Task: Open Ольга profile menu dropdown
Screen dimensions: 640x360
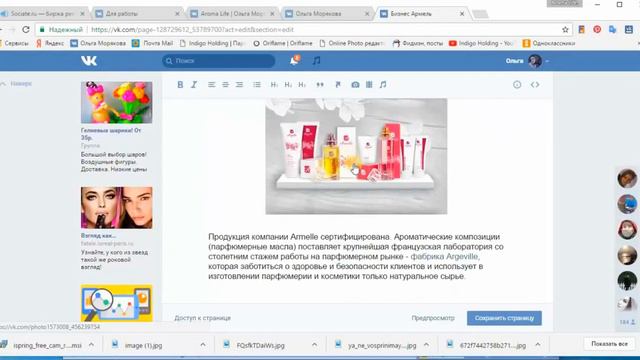Action: (x=527, y=61)
